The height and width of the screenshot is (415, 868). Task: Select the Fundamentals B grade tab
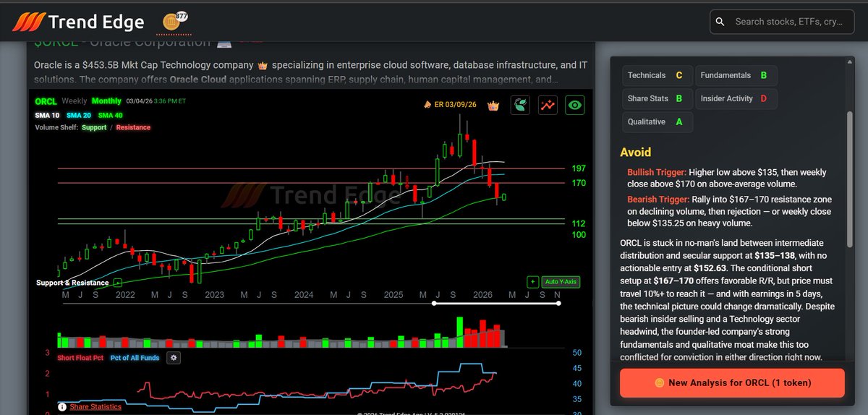point(735,75)
